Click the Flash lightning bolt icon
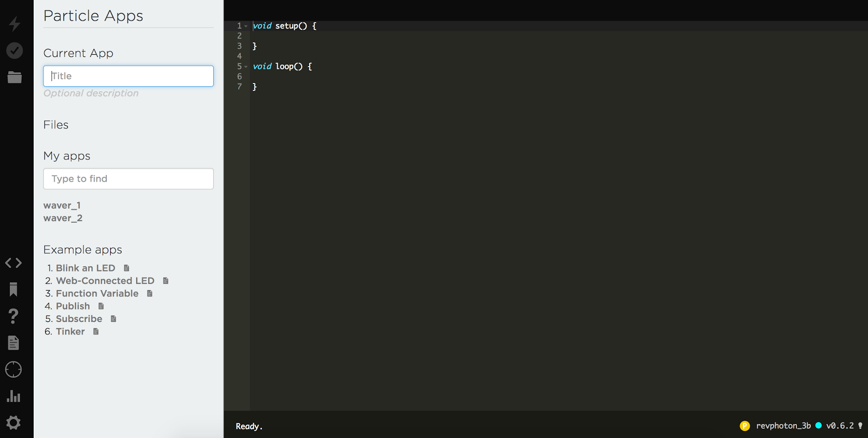The height and width of the screenshot is (438, 868). [x=15, y=24]
